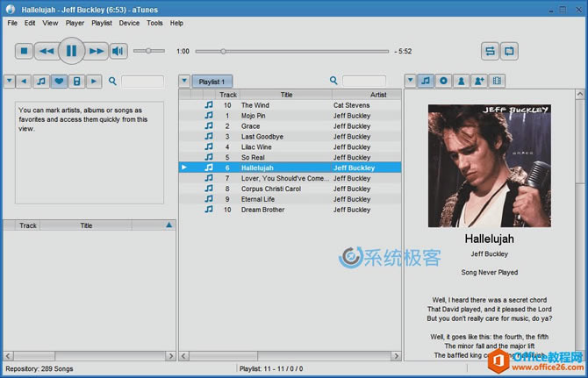
Task: Show the album disc context tab
Action: pyautogui.click(x=443, y=81)
